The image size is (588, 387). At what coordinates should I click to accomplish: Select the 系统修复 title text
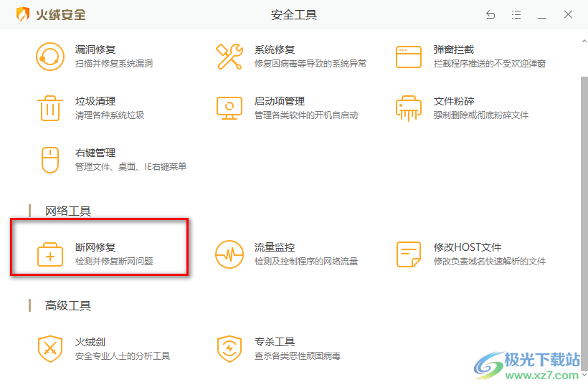[x=275, y=49]
